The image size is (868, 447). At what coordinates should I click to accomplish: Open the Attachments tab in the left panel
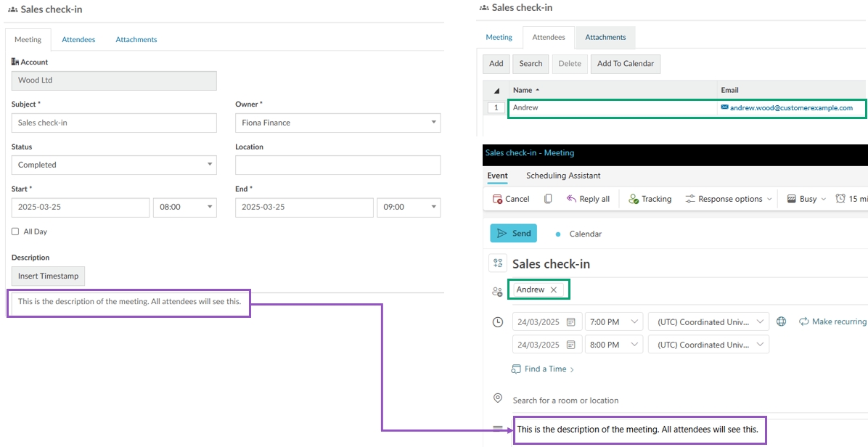point(136,39)
